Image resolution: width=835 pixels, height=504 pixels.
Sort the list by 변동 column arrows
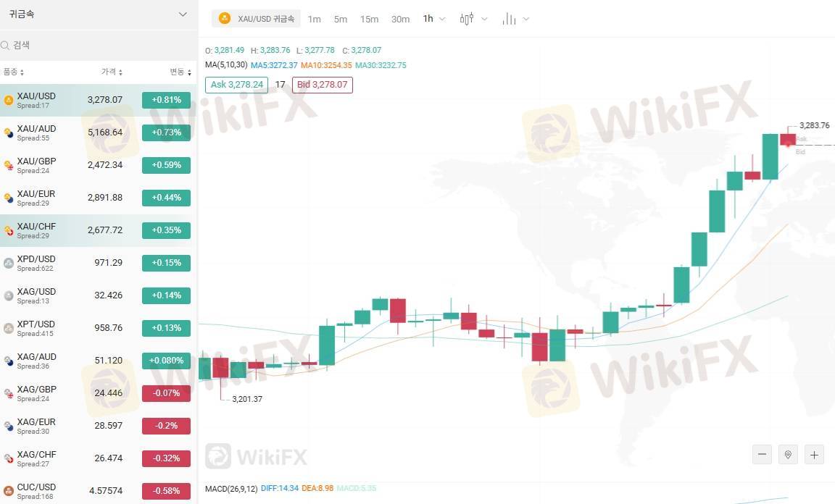[189, 72]
